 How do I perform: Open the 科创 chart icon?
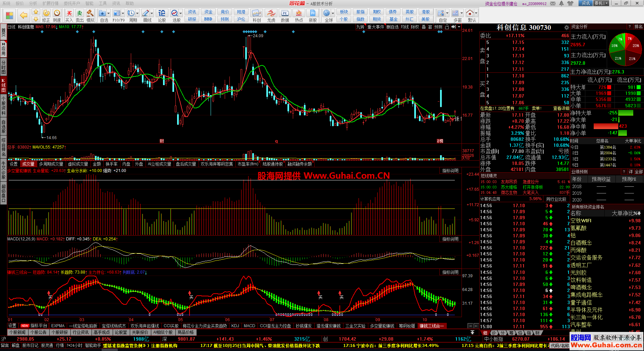click(257, 13)
